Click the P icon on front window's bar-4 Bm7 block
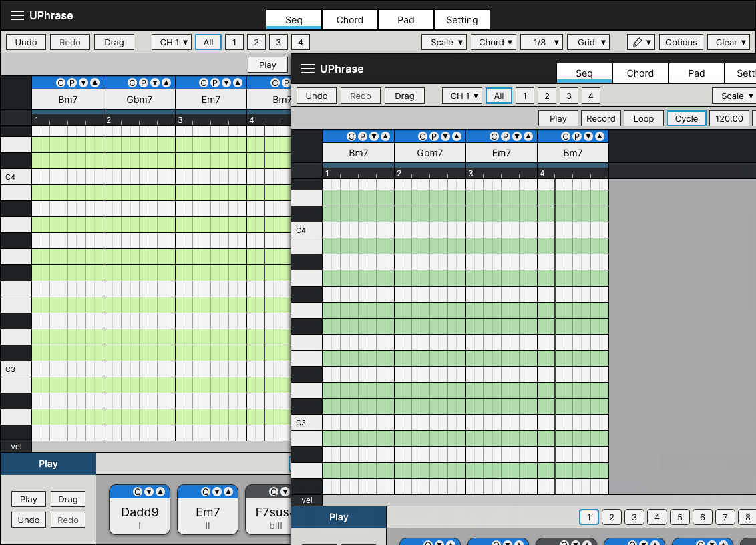 [576, 136]
